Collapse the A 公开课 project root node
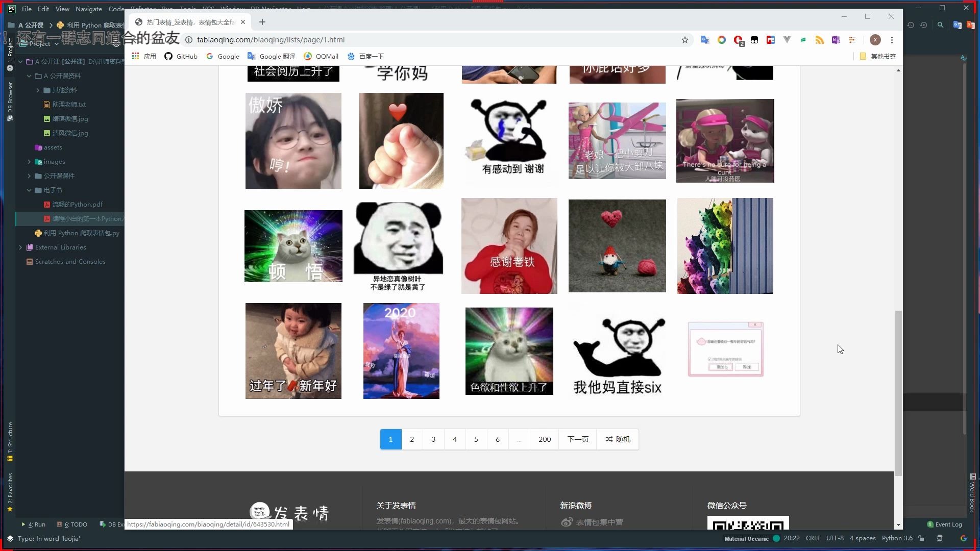The height and width of the screenshot is (551, 980). (20, 61)
